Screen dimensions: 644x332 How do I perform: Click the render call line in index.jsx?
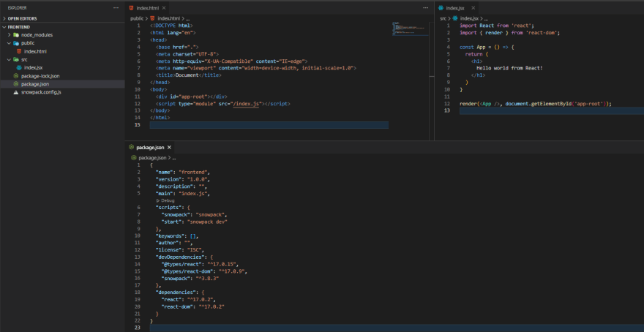(536, 104)
